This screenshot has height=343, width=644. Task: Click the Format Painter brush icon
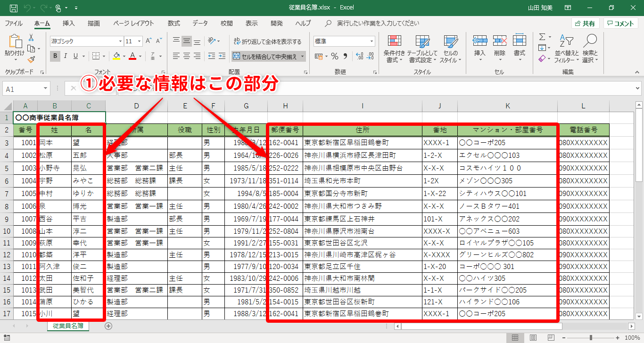pyautogui.click(x=31, y=59)
